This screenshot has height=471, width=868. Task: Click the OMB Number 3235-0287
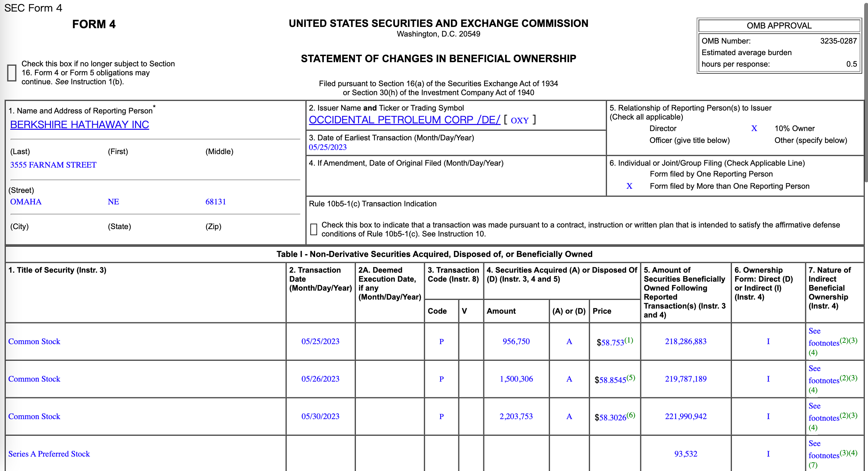click(x=838, y=41)
